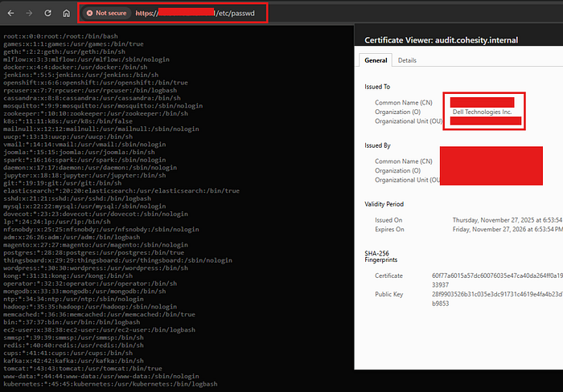This screenshot has width=563, height=392.
Task: Select the openshift:x:6:6 line
Action: coord(96,83)
